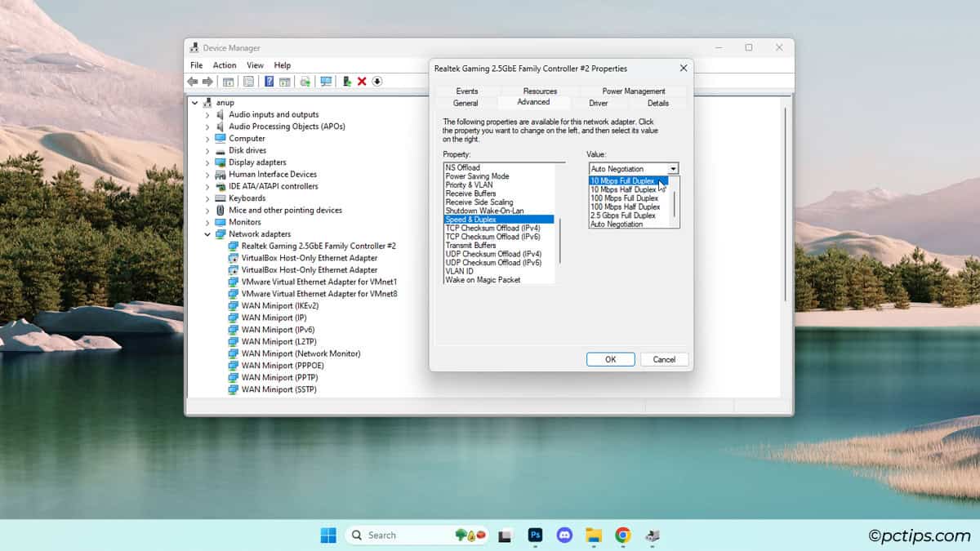Viewport: 980px width, 551px height.
Task: Switch to the Events tab
Action: pos(467,91)
